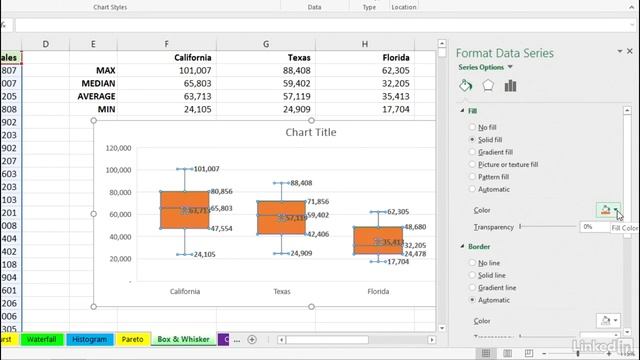Open the Series Options bar chart icon
Screen dimensions: 640x360
[x=510, y=86]
